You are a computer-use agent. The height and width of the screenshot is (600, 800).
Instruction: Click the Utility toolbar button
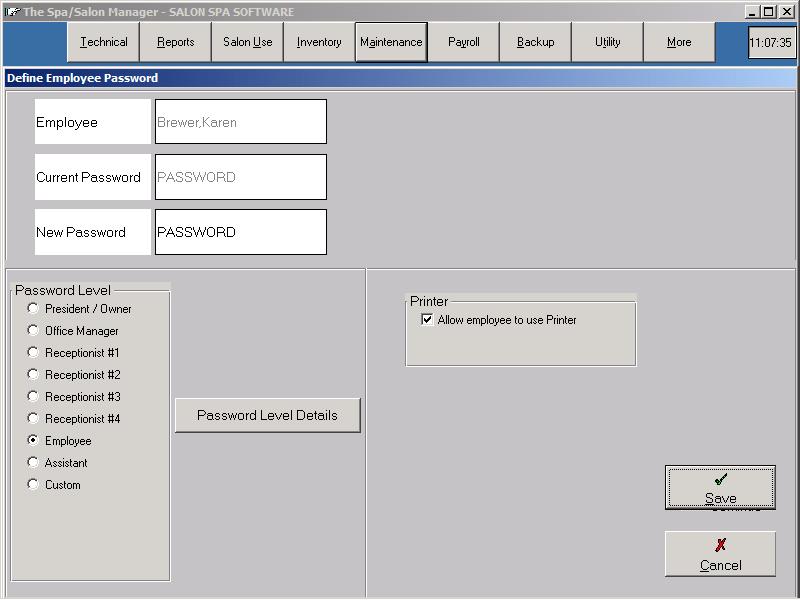[x=607, y=42]
